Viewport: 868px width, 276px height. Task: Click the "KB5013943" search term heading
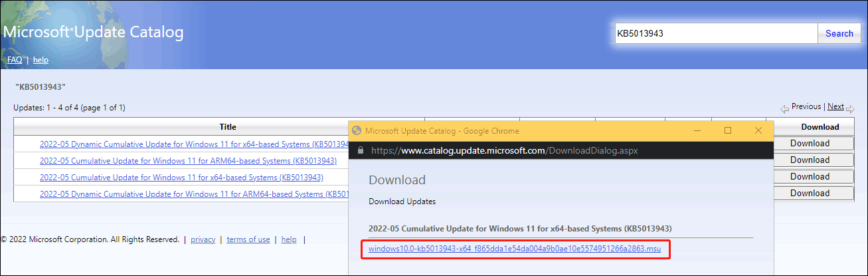click(41, 87)
